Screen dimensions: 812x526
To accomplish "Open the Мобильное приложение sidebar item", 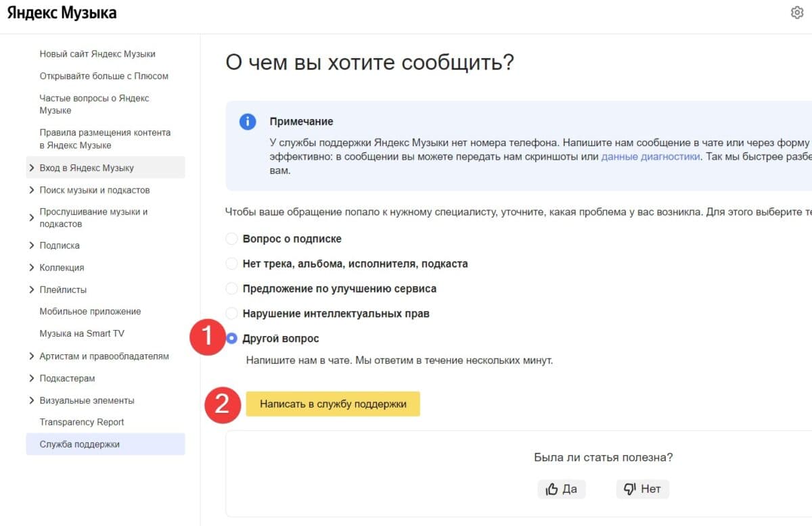I will coord(89,311).
